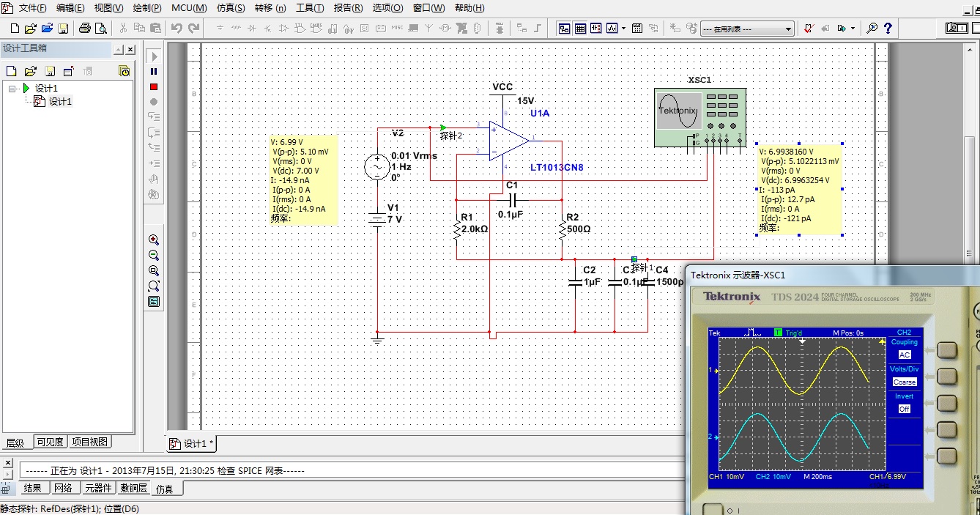Open a file from the design toolbox toolbar
Viewport: 980px width, 515px height.
(30, 71)
